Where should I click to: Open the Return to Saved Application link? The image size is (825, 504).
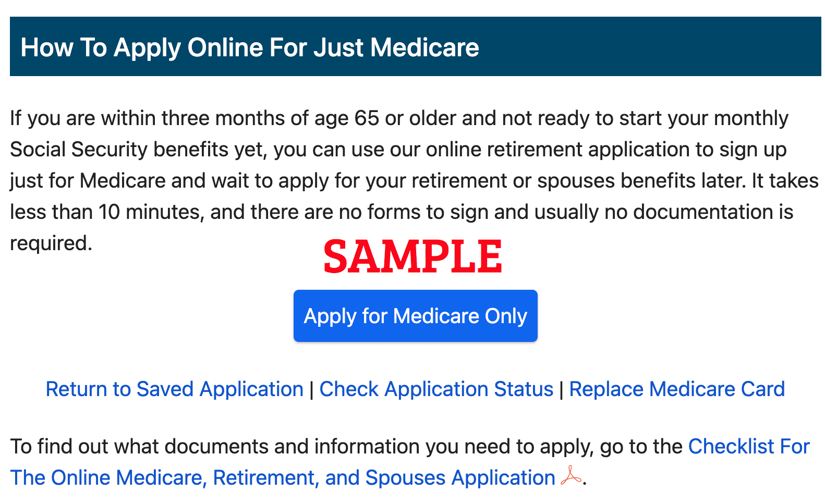(175, 389)
